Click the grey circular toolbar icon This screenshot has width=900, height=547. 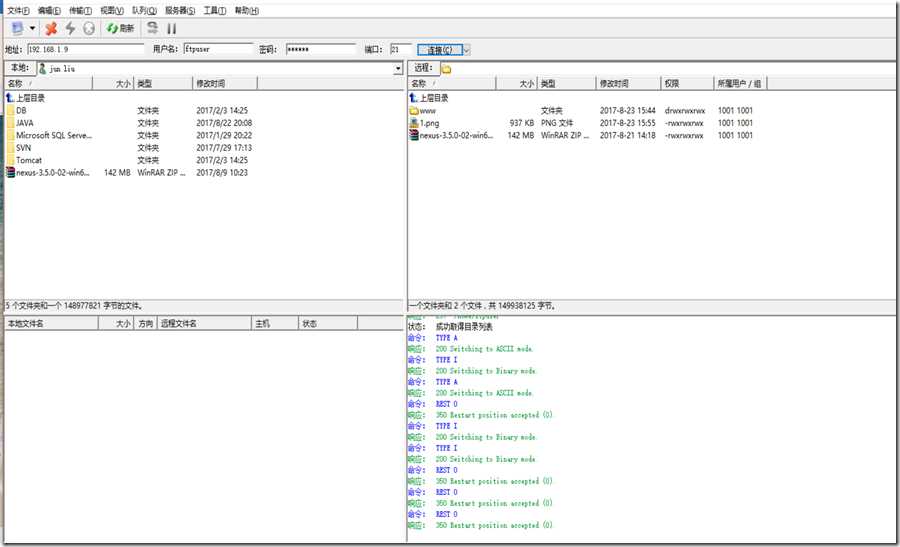(88, 28)
